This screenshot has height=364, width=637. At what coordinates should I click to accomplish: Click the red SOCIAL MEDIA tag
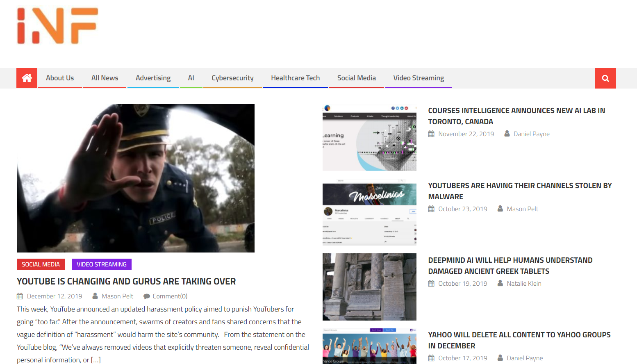point(41,264)
